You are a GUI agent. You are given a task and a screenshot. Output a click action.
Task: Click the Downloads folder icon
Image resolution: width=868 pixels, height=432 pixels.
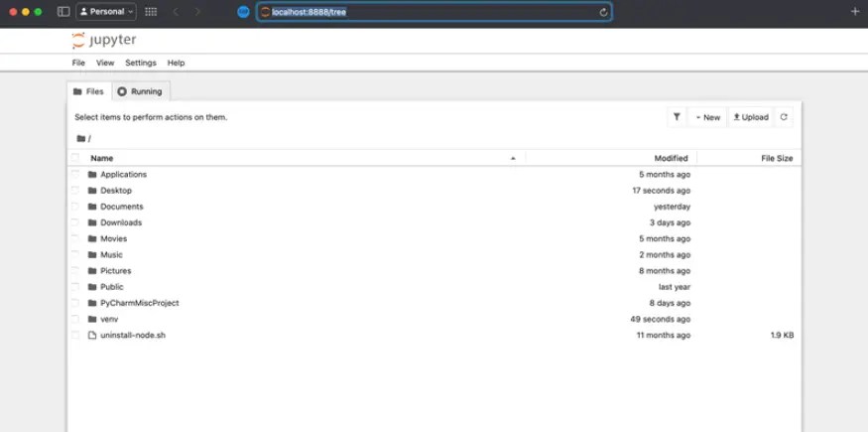click(92, 222)
